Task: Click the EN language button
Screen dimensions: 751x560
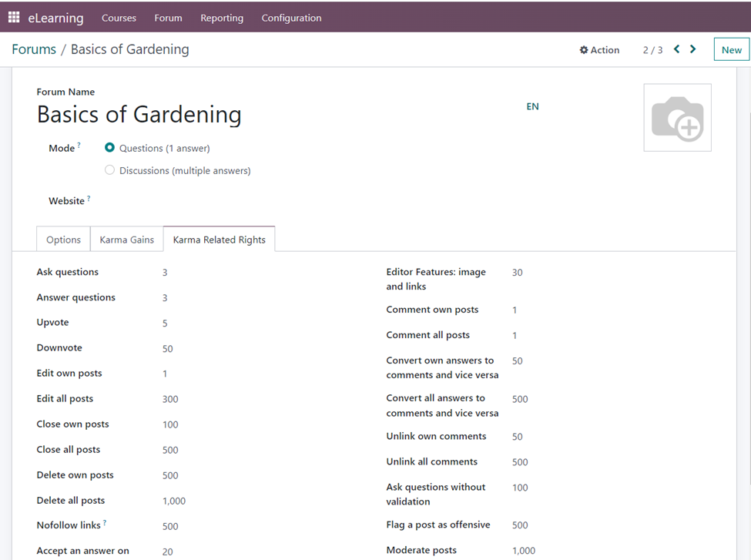Action: pos(532,106)
